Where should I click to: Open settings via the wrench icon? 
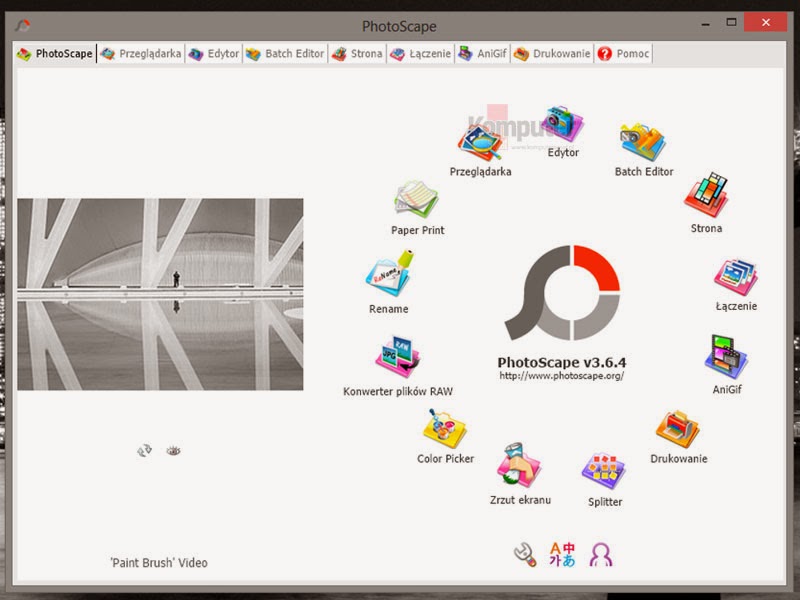coord(525,555)
